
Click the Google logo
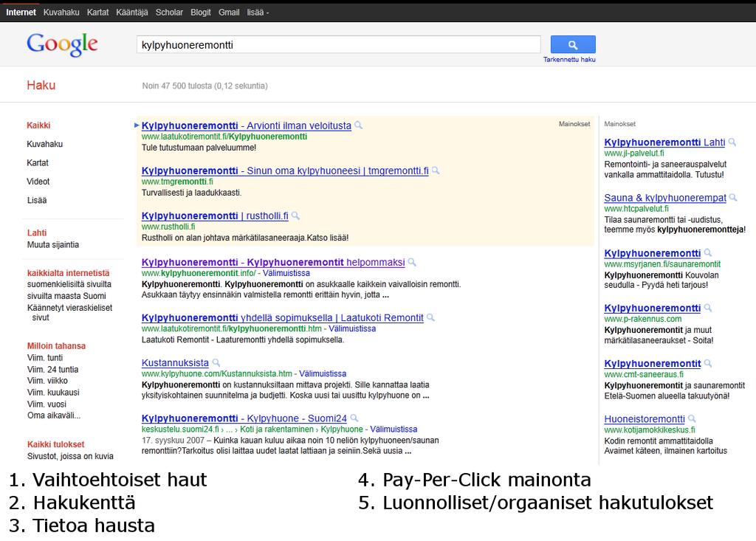(x=62, y=45)
